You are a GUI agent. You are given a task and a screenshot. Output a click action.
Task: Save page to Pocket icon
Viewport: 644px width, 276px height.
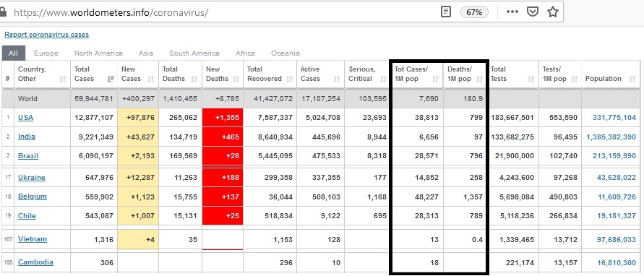coord(533,12)
